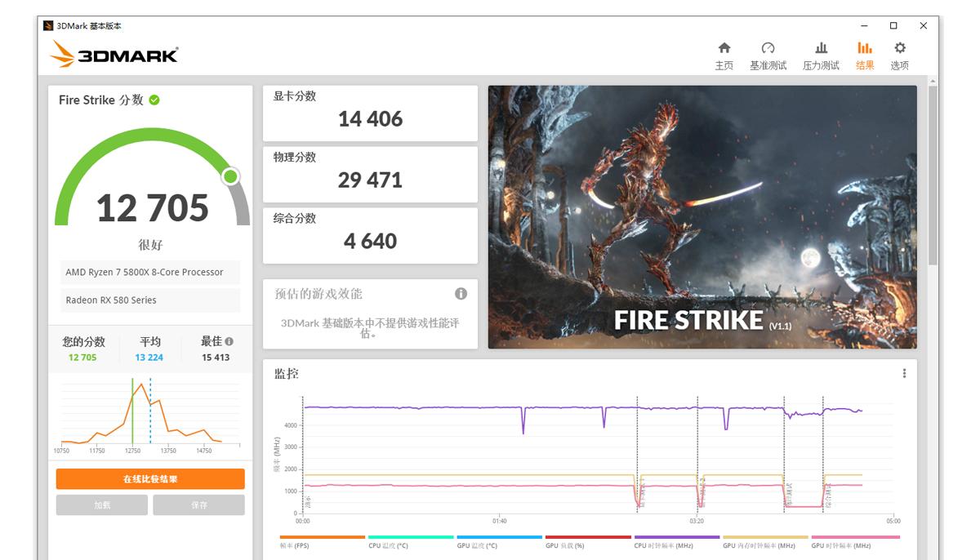This screenshot has width=980, height=560.
Task: Click the vertical scrollbar on the right
Action: [x=933, y=180]
